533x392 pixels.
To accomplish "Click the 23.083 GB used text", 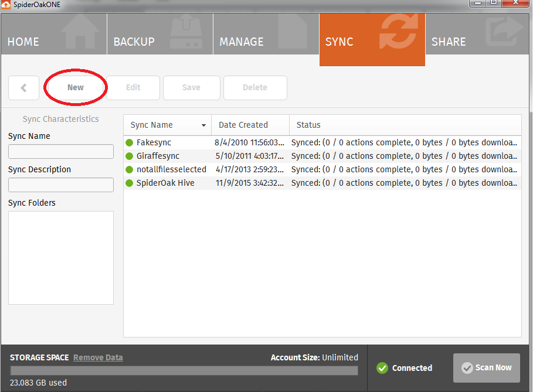I will tap(39, 383).
